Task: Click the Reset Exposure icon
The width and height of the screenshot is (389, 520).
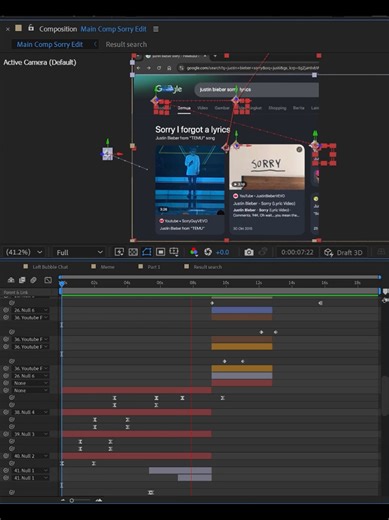Action: (208, 252)
